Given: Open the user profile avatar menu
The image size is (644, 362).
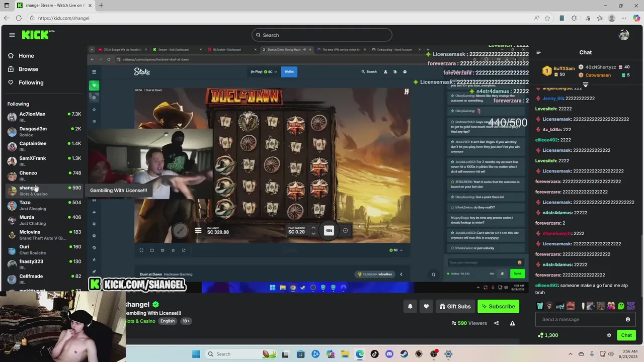Looking at the screenshot, I should [624, 35].
